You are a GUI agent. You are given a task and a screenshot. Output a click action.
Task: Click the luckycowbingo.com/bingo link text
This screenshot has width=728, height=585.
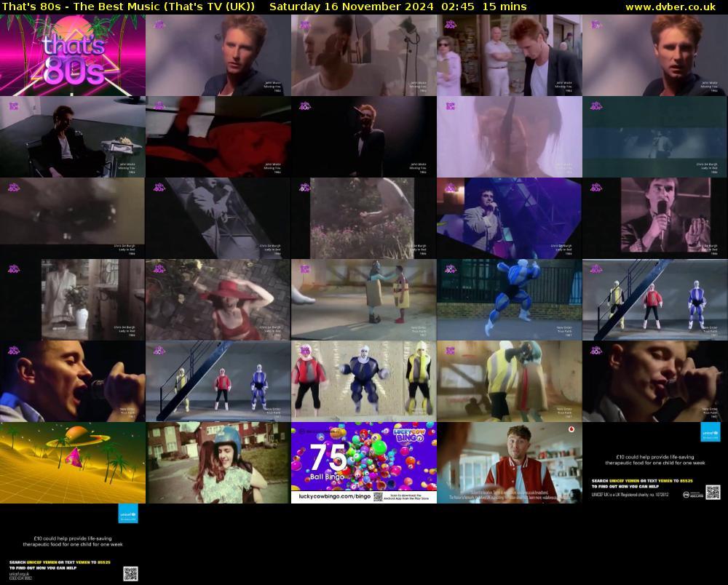334,496
